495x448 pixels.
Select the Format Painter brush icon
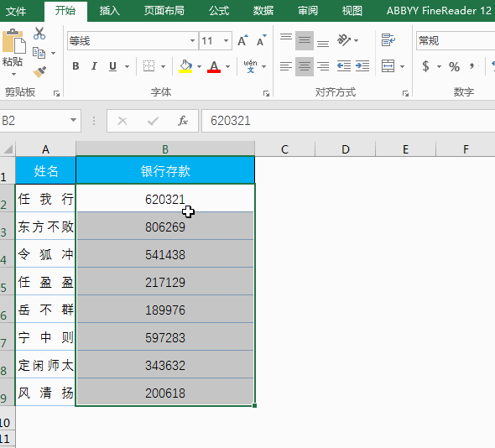pyautogui.click(x=39, y=72)
